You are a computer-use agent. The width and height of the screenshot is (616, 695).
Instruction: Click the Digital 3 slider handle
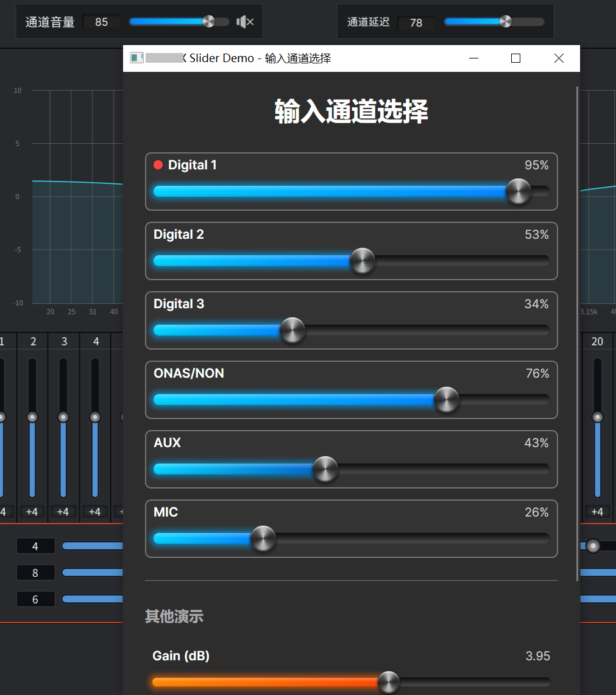click(x=292, y=330)
